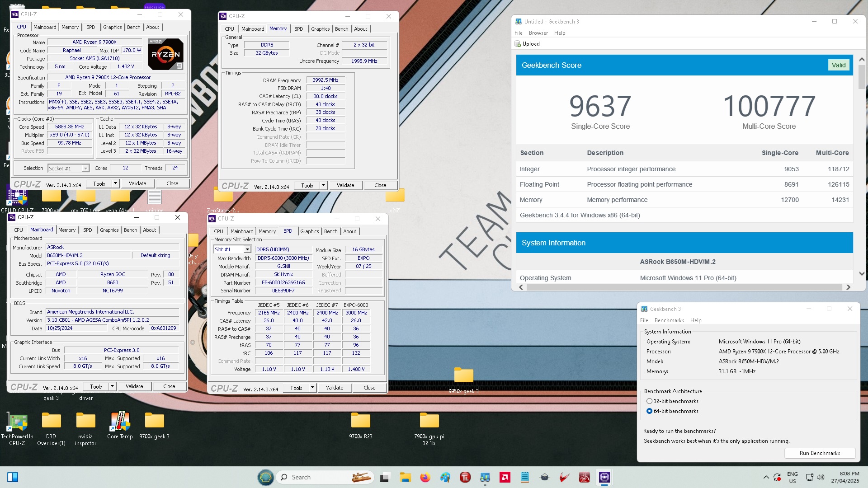Show hidden system tray icons chevron
Screen dimensions: 868x488
coord(766,477)
